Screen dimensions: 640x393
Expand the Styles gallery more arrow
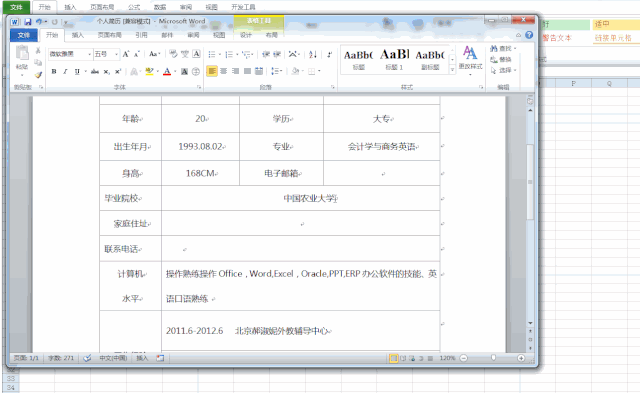(452, 70)
